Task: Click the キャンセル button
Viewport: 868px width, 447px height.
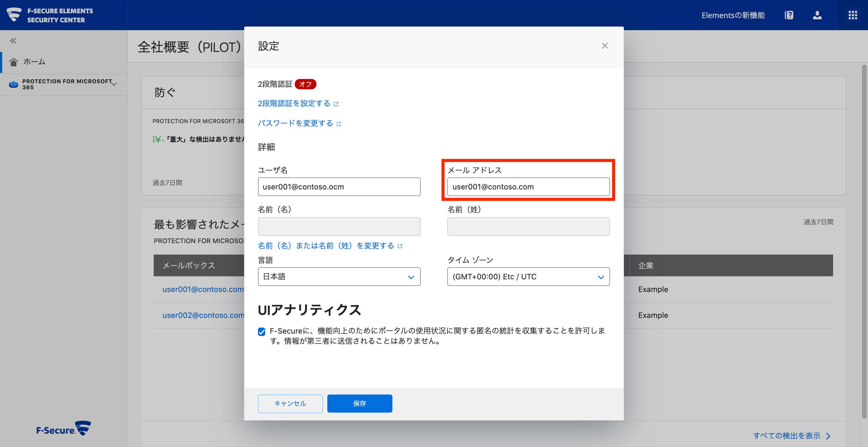Action: click(290, 404)
